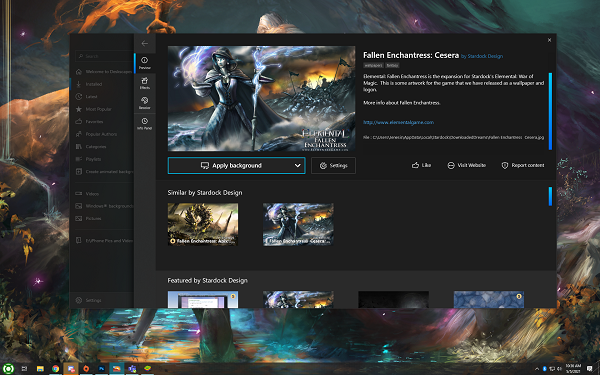Click the Search field in the sidebar
The width and height of the screenshot is (600, 375).
(104, 56)
